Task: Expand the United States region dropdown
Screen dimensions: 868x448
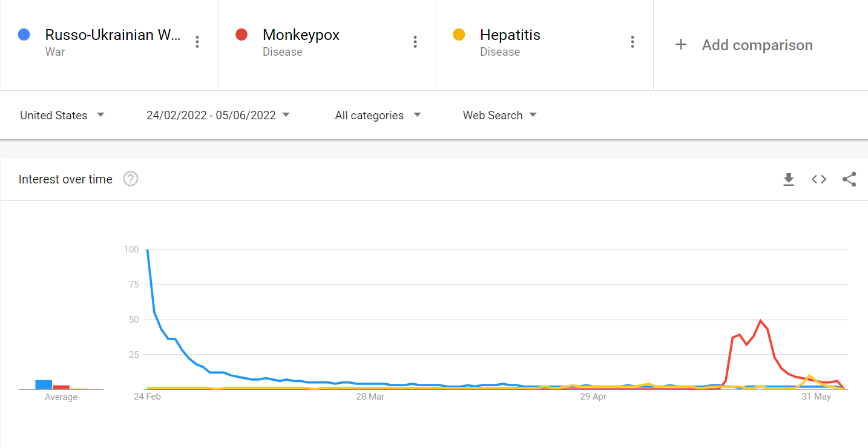Action: [62, 115]
